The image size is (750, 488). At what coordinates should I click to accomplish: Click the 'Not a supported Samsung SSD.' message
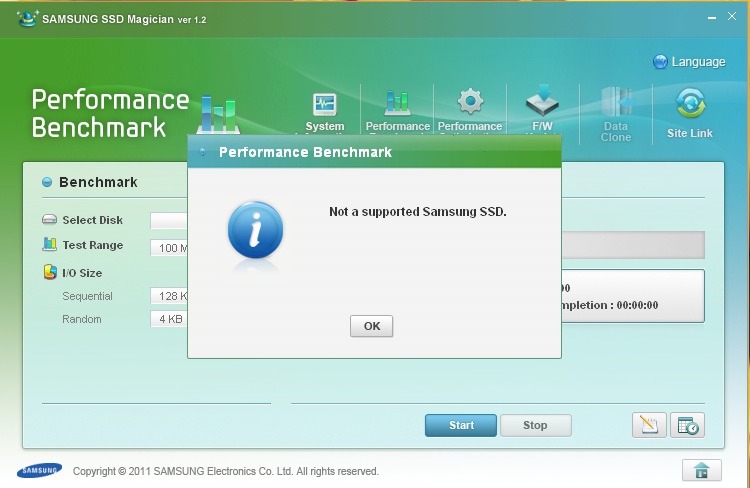(x=418, y=212)
